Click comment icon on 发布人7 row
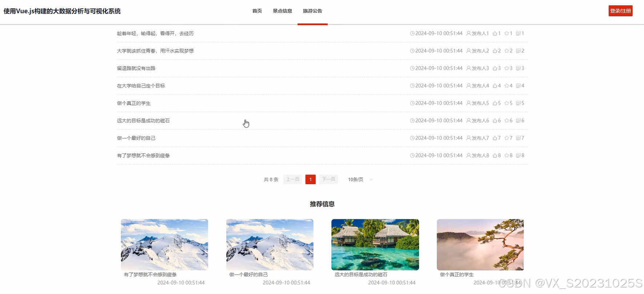Viewport: 644px width, 294px height. [518, 138]
